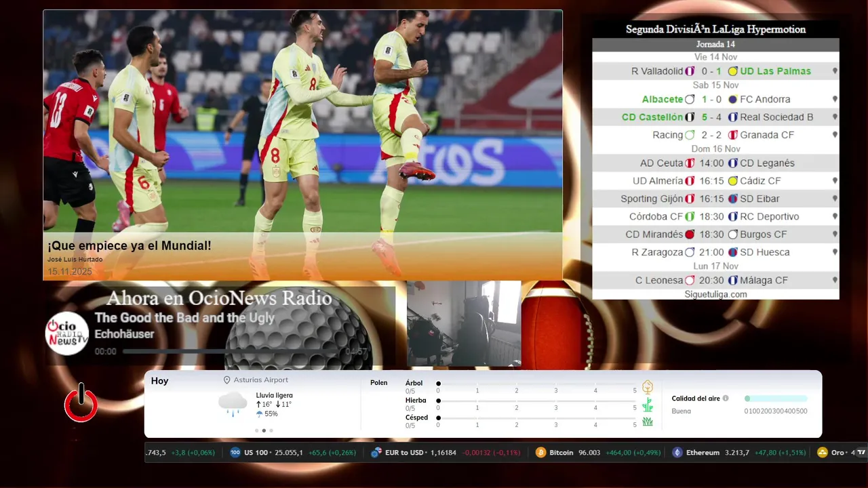This screenshot has width=868, height=488.
Task: Click the venue marker on UD Almería row
Action: (835, 181)
